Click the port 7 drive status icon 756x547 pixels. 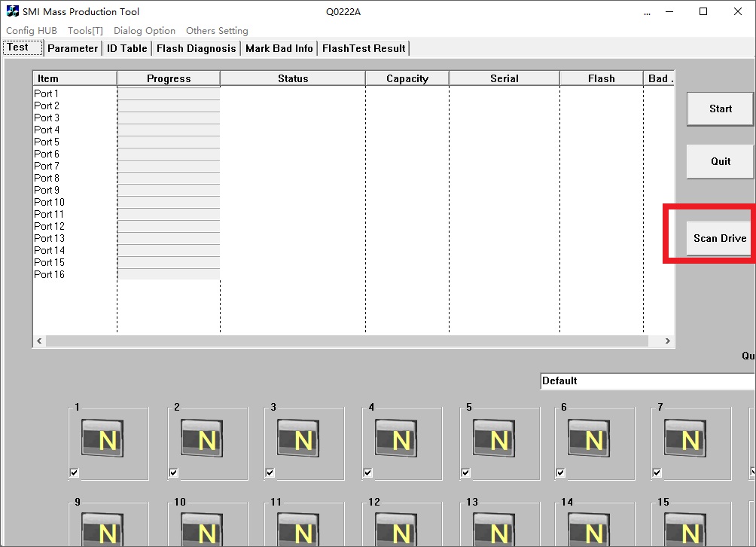pyautogui.click(x=685, y=439)
